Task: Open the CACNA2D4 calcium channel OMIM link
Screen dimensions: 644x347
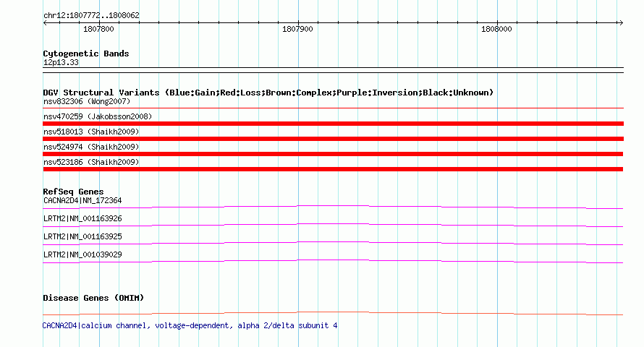Action: pos(190,325)
